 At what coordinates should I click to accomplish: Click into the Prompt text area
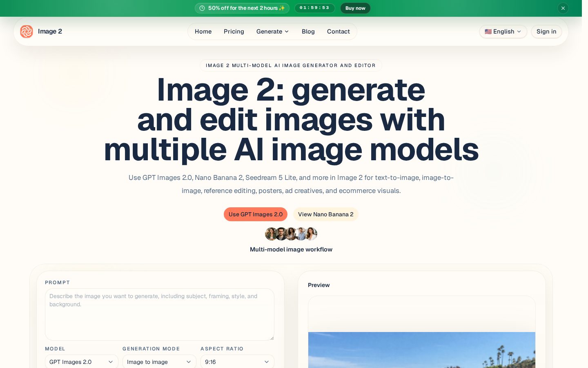(160, 314)
